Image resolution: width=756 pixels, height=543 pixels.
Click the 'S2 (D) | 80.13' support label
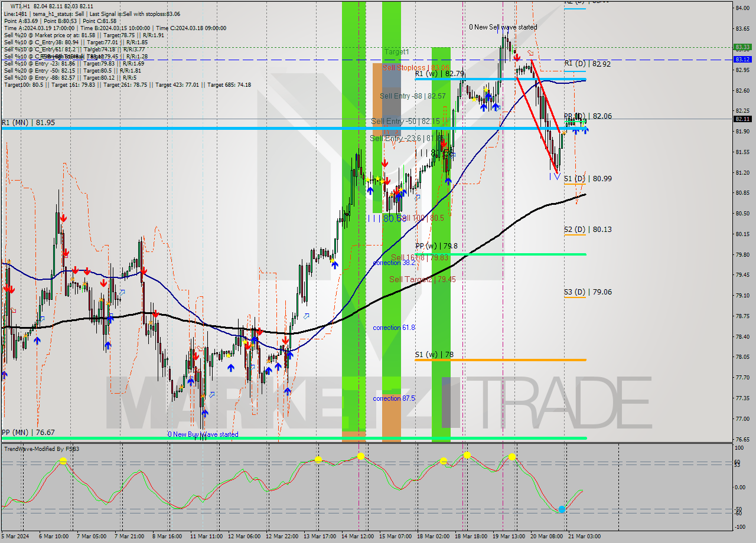tap(588, 229)
